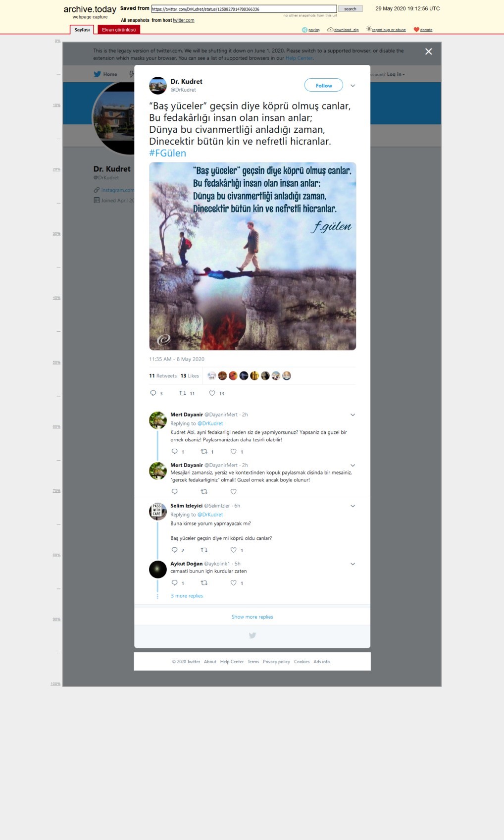
Task: Open the chevron menu on Aykut Doğan's reply
Action: [x=353, y=564]
